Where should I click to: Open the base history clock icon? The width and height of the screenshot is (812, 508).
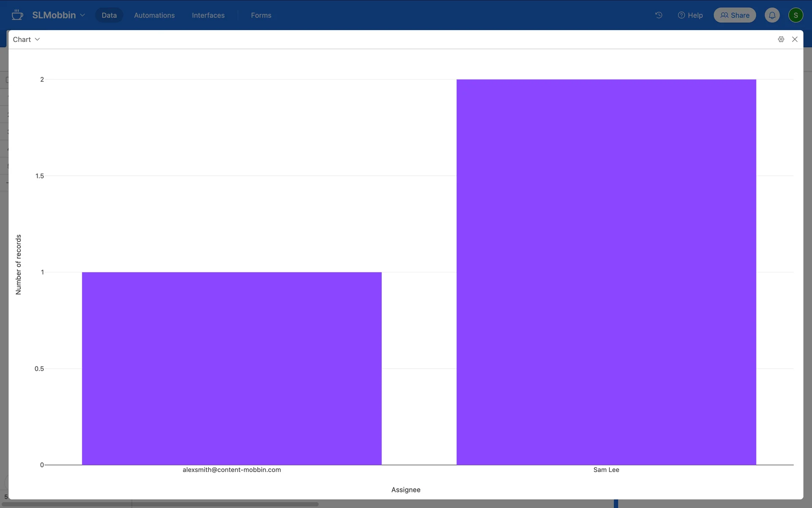pos(658,15)
